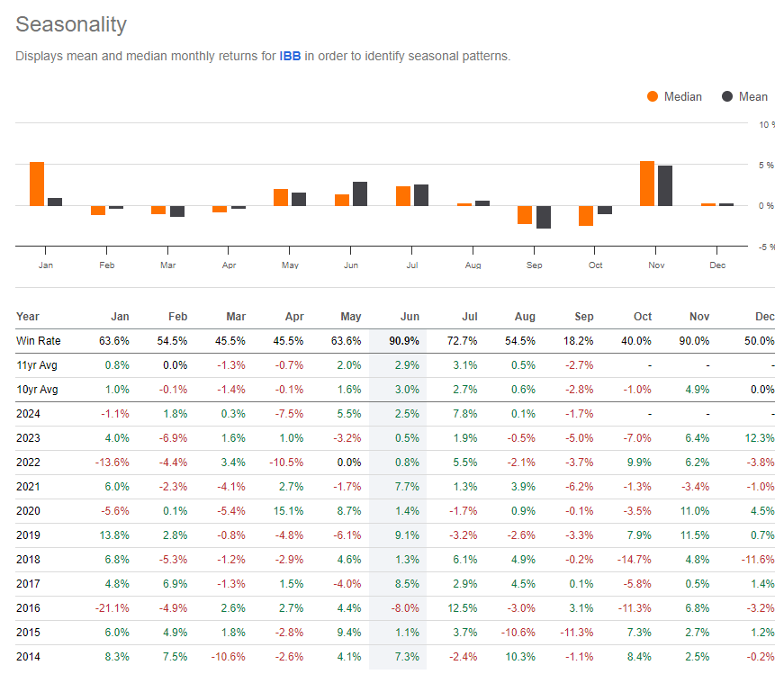Select the Dec axis label under the chart

point(717,265)
